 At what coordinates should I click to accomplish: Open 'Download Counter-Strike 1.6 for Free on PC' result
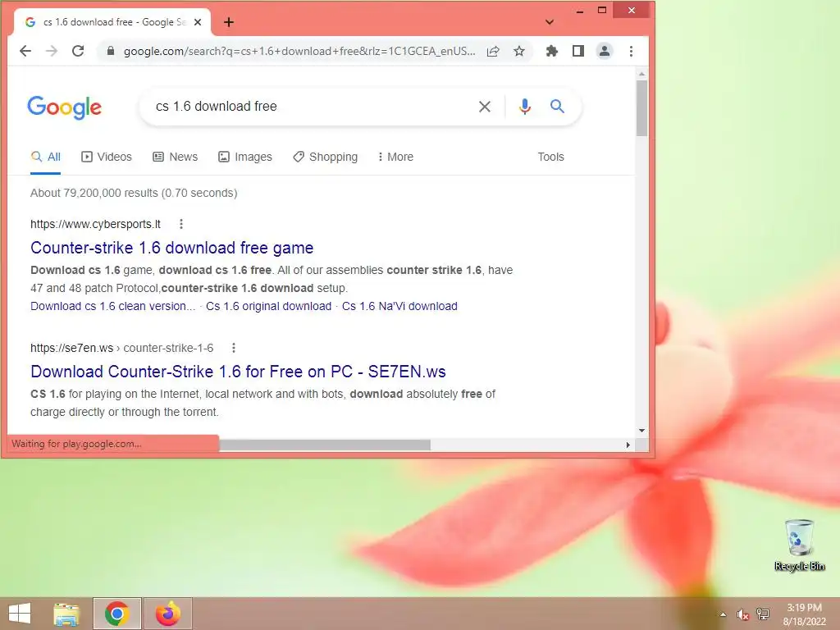click(x=238, y=372)
